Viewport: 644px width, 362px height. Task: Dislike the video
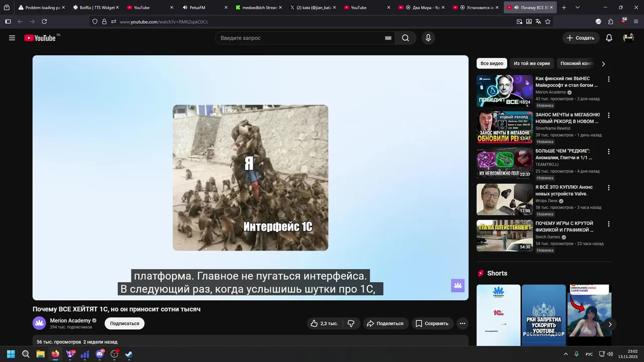point(351,323)
